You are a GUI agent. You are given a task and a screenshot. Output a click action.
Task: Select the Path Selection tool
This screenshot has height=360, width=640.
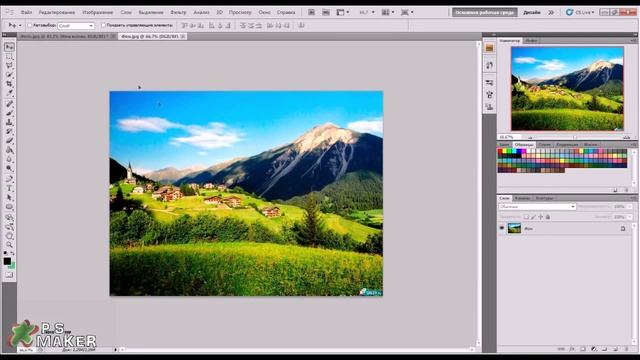pos(9,198)
